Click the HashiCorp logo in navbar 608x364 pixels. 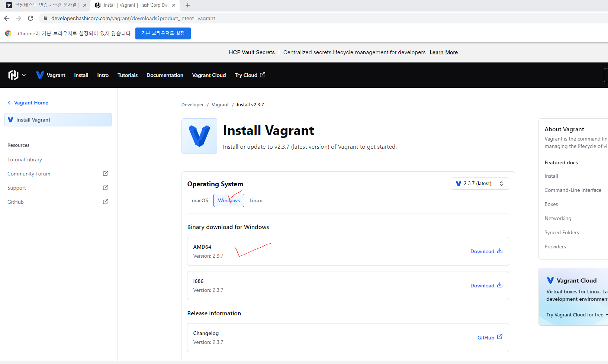13,75
